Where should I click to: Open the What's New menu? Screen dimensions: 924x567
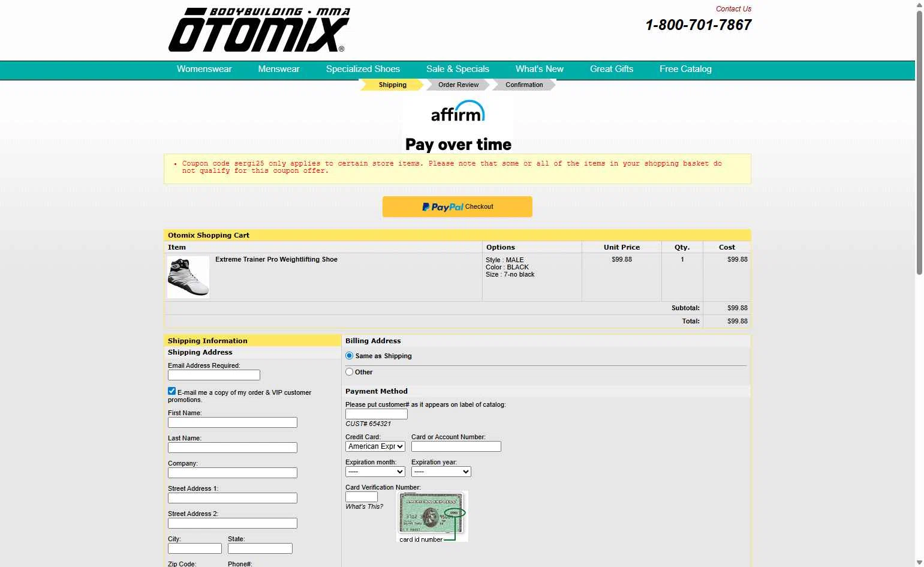(540, 69)
